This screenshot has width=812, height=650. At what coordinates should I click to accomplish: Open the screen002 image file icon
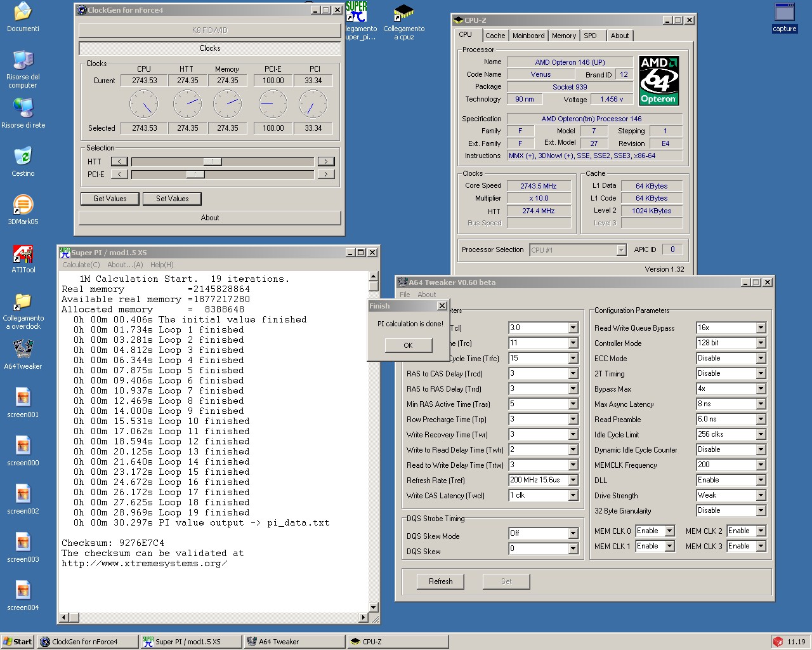tap(23, 499)
